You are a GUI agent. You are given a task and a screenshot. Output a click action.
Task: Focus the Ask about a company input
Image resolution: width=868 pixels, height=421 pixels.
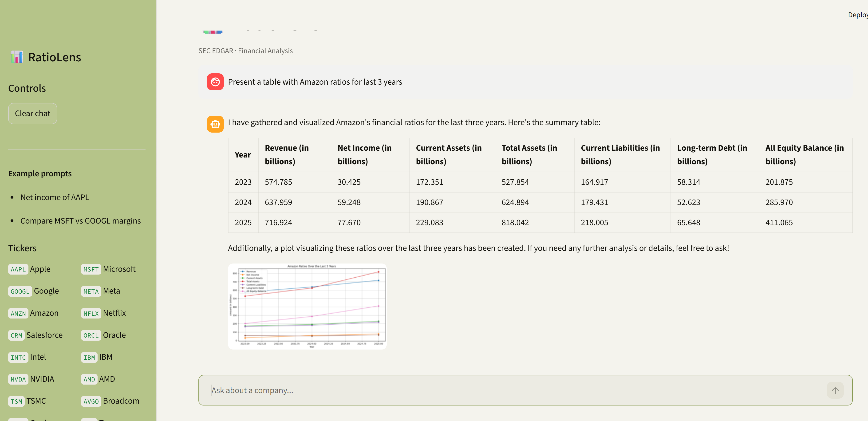505,390
